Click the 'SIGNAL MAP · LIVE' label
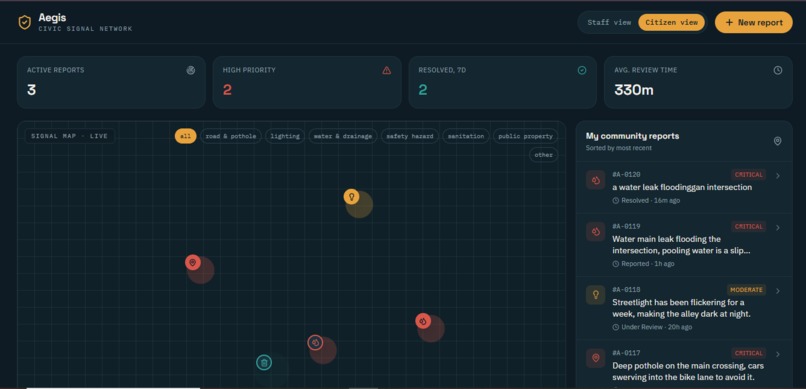 click(x=69, y=136)
